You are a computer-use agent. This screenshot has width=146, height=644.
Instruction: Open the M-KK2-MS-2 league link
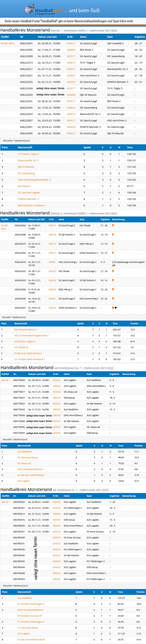[x=5, y=227]
